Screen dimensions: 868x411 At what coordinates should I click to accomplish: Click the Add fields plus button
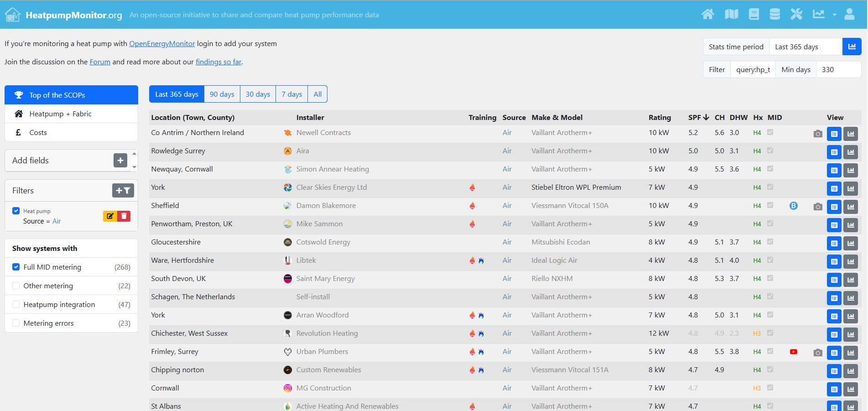tap(120, 160)
